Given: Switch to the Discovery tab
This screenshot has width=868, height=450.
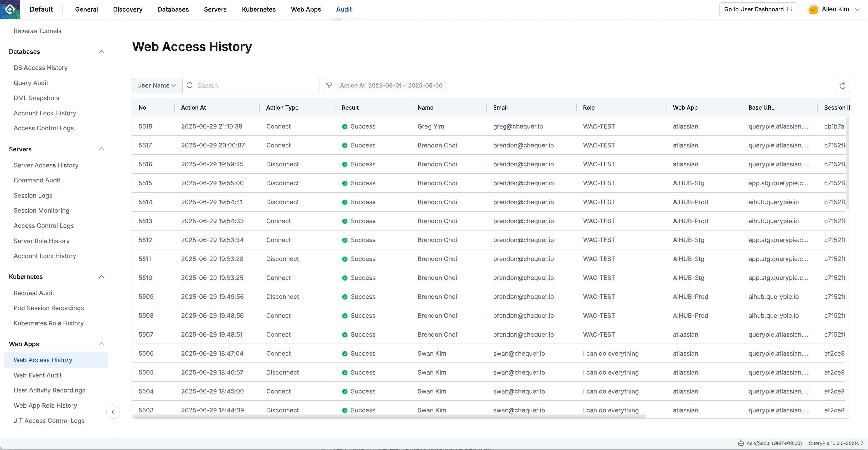Looking at the screenshot, I should 127,9.
